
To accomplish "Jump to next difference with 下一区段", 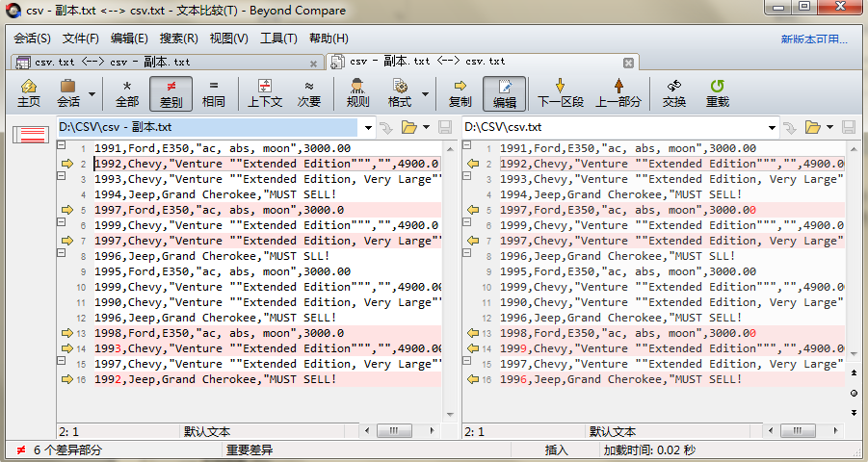I will click(560, 92).
